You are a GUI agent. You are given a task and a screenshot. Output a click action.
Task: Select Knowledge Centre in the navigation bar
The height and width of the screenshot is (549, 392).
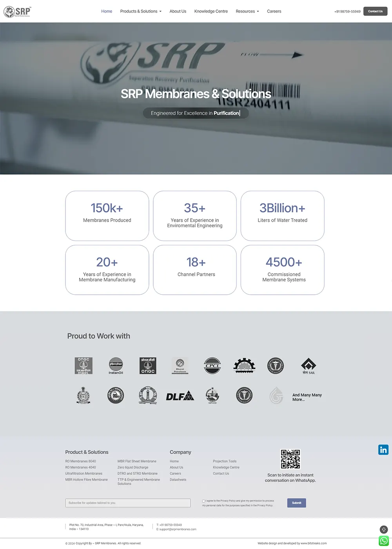pos(211,11)
